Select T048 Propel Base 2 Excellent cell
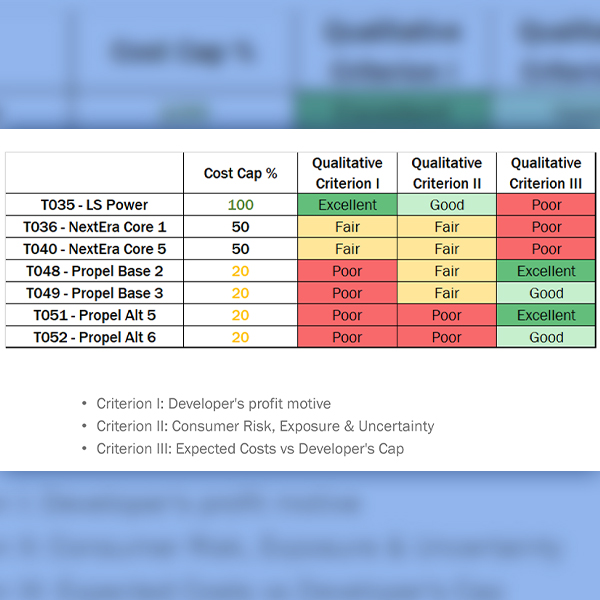Screen dimensions: 600x600 [546, 271]
